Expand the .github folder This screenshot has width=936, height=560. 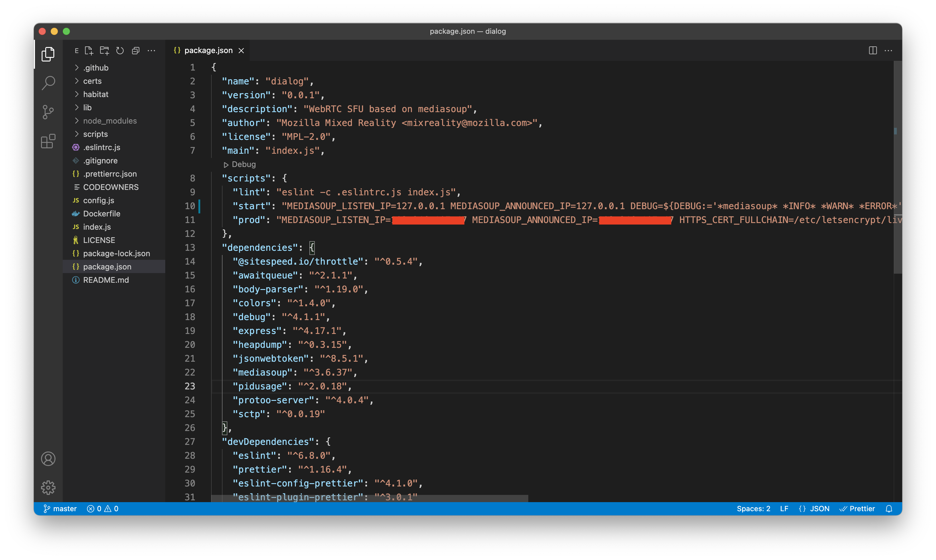click(114, 68)
